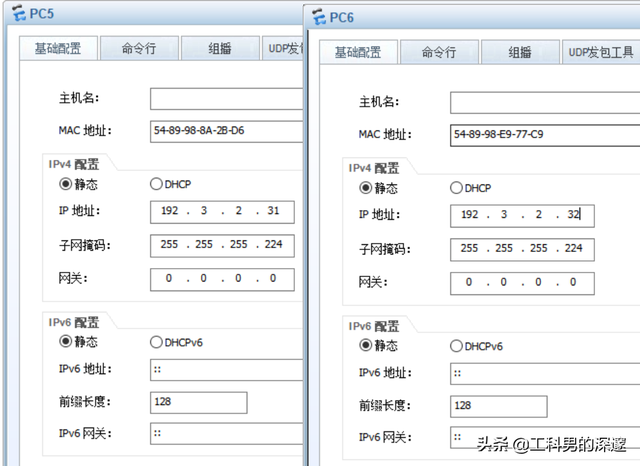Click the last octet 31 in PC5 IP address

[x=273, y=211]
